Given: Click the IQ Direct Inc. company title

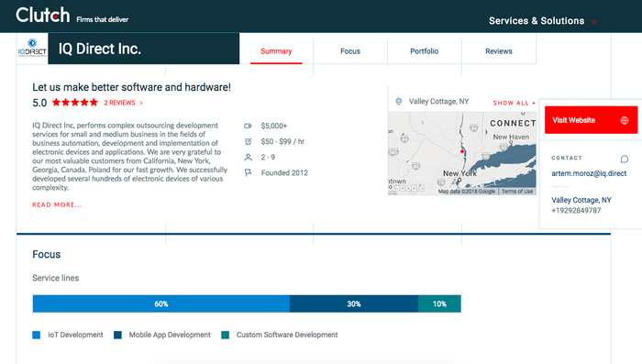Looking at the screenshot, I should click(x=99, y=49).
